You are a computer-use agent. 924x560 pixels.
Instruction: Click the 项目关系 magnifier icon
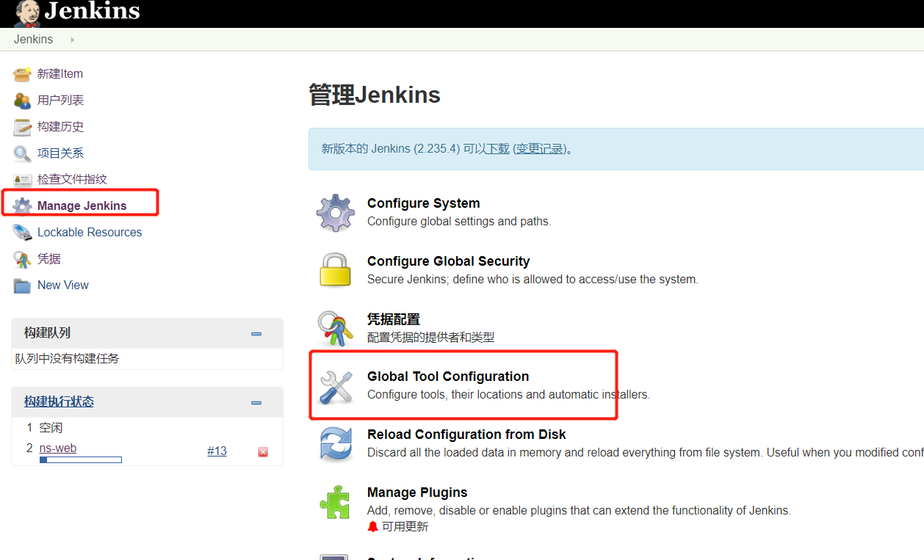pos(23,153)
